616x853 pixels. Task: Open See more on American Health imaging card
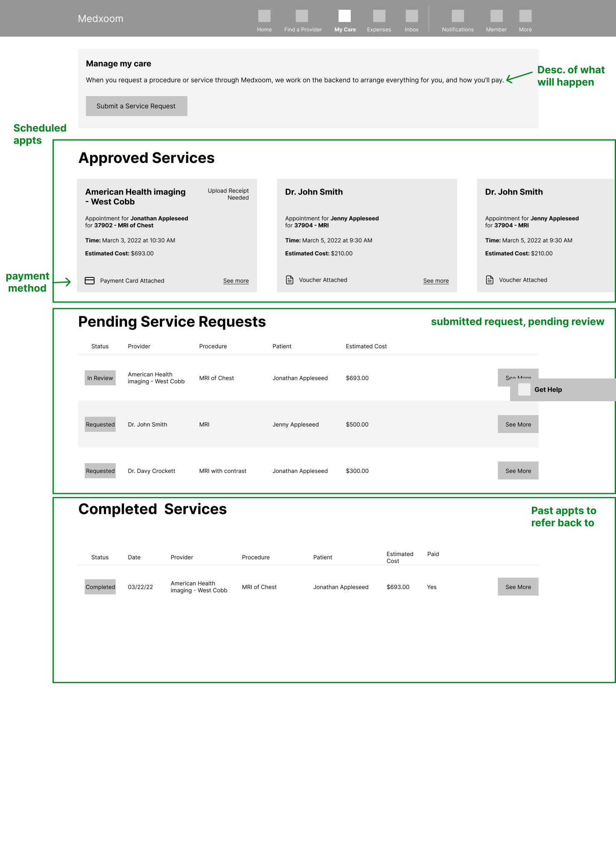click(x=236, y=281)
